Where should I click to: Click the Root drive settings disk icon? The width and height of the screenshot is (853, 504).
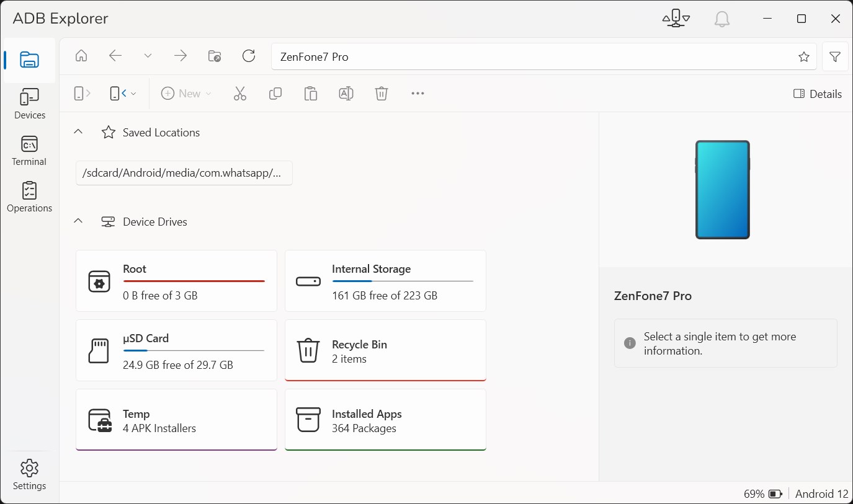click(x=99, y=281)
